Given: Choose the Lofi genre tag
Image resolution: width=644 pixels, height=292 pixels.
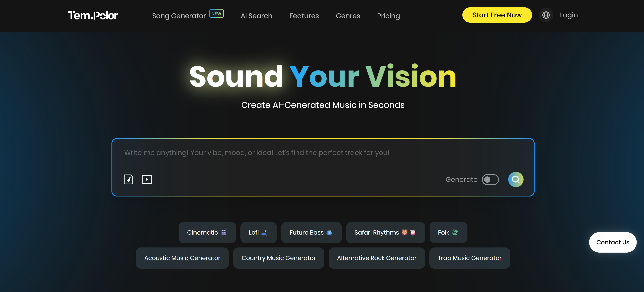Looking at the screenshot, I should click(x=258, y=233).
